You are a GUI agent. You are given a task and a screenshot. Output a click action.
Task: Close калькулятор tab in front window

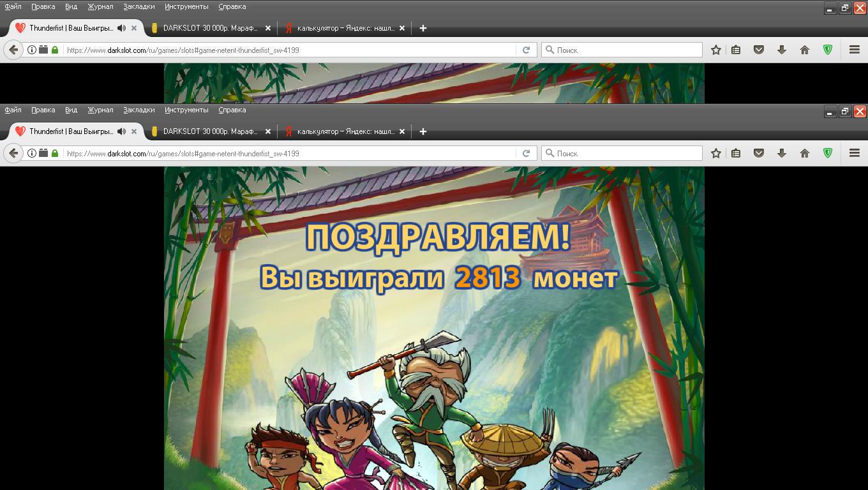[x=402, y=131]
